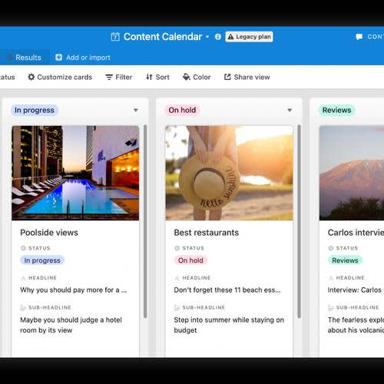384x384 pixels.
Task: Click sub-headline 'Maybe you should judge a hotel'
Action: [71, 320]
